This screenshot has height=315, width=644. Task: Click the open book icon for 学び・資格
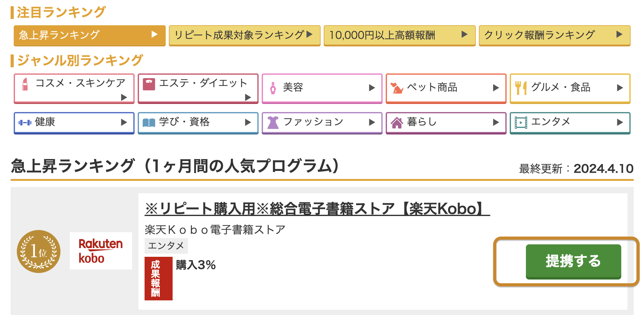[x=149, y=123]
